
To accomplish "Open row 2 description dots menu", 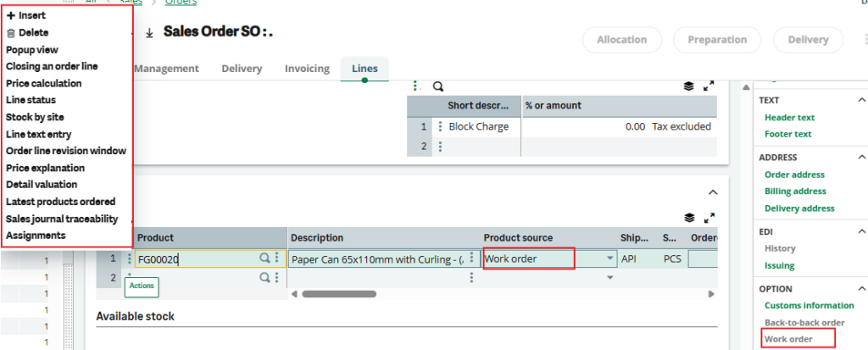I will coord(471,277).
